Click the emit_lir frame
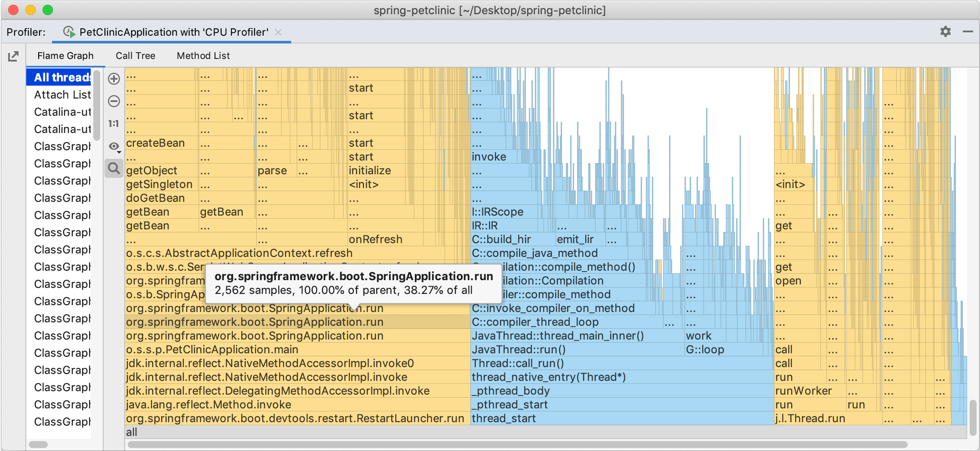Screen dimensions: 980x451 point(580,239)
